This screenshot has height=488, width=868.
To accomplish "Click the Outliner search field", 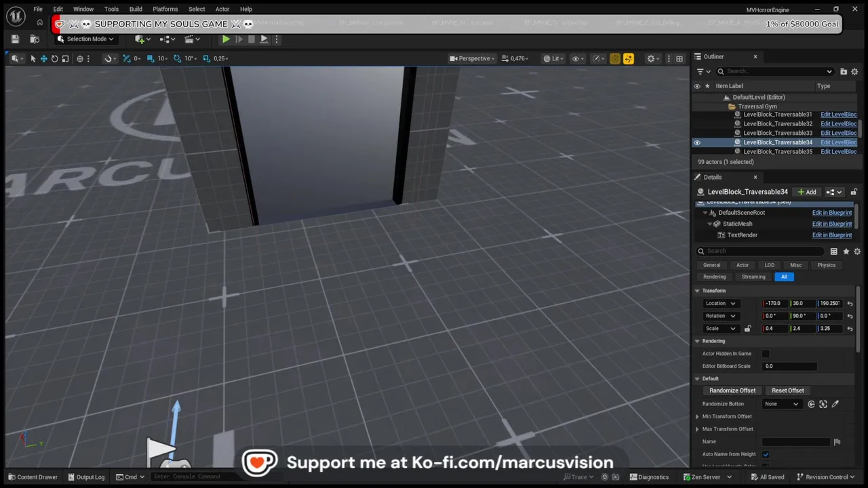I will pyautogui.click(x=775, y=71).
